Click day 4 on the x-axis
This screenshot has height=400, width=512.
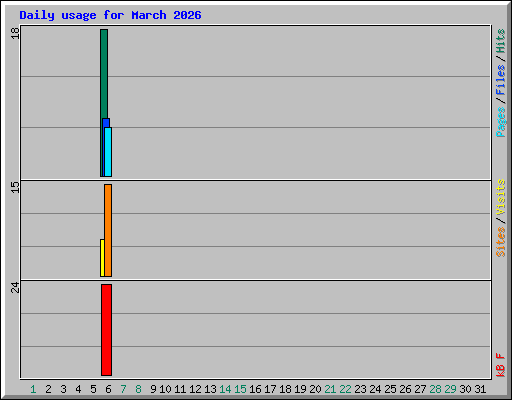pyautogui.click(x=78, y=389)
